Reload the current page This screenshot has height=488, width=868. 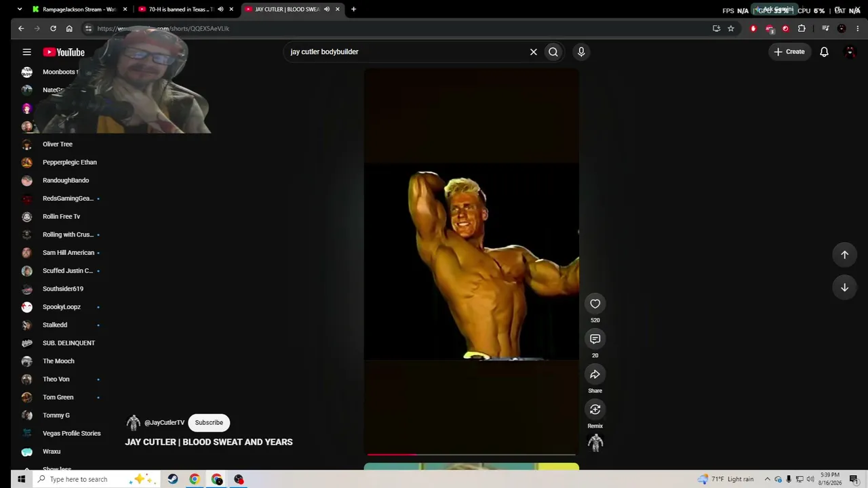(53, 28)
